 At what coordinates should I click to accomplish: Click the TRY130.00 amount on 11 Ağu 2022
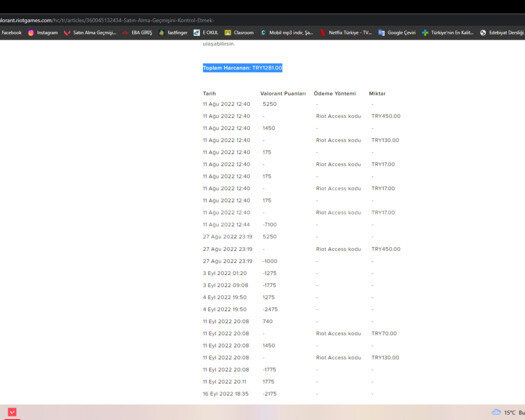[x=385, y=140]
